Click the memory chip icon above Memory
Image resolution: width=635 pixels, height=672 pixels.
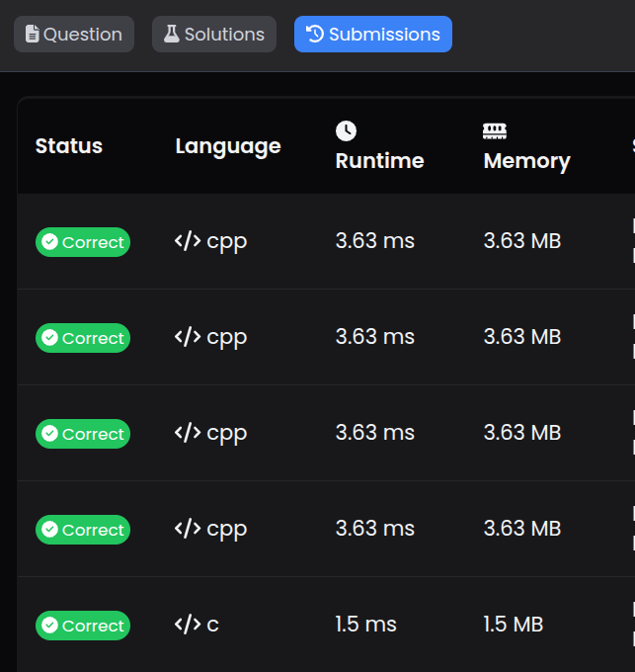click(495, 130)
